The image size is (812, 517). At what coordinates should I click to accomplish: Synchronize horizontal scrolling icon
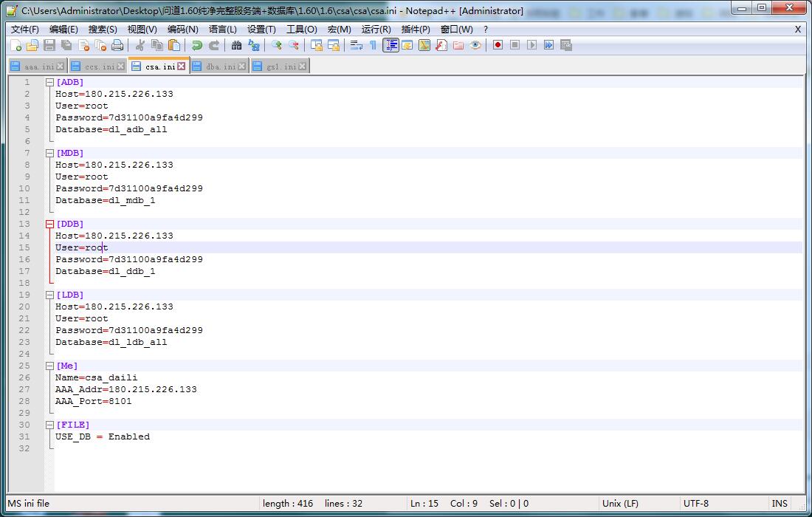pyautogui.click(x=334, y=46)
